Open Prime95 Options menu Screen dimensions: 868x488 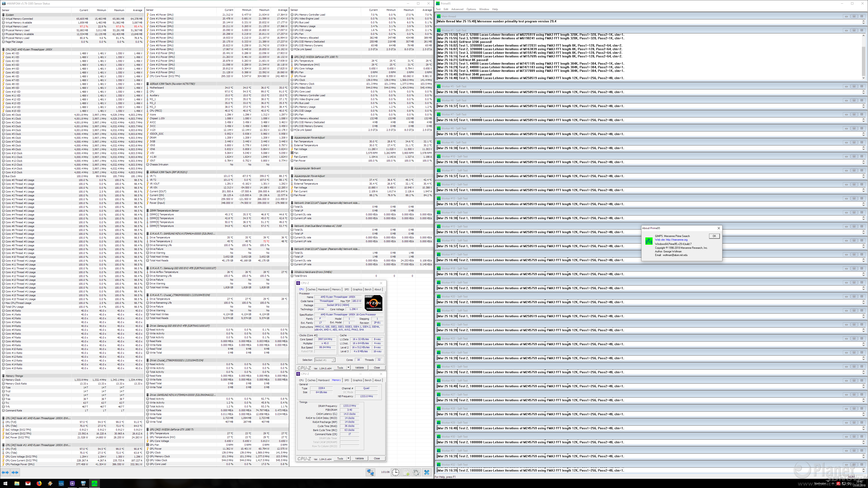click(471, 9)
